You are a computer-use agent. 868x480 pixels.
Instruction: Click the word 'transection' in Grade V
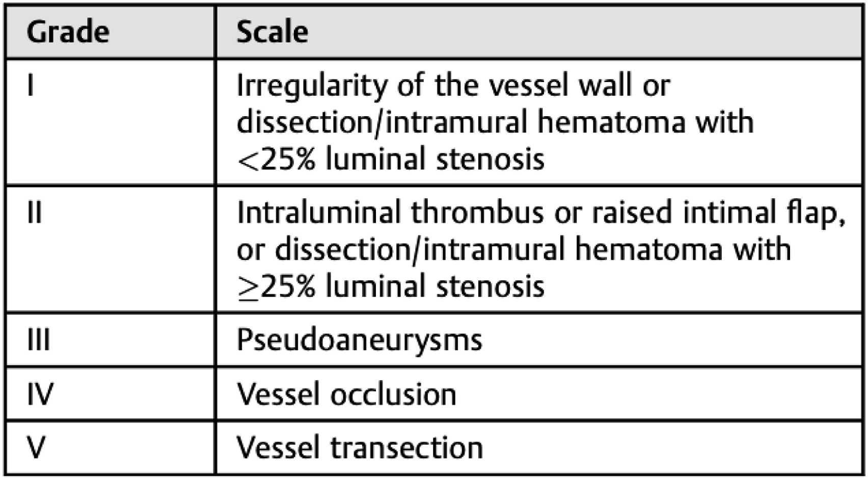407,448
